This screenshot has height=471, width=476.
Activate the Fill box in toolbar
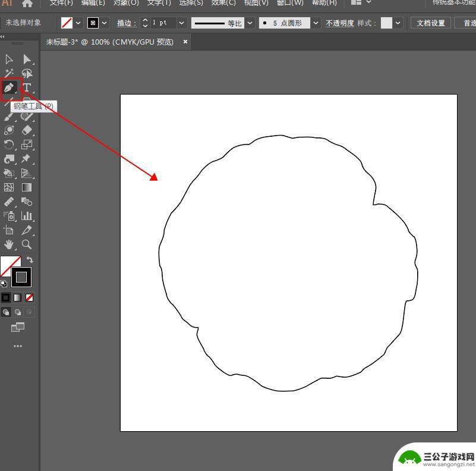pos(7,263)
